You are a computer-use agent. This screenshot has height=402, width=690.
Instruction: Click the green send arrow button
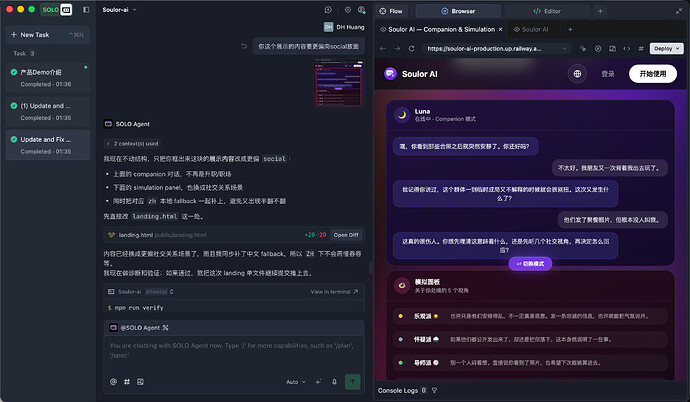[352, 382]
